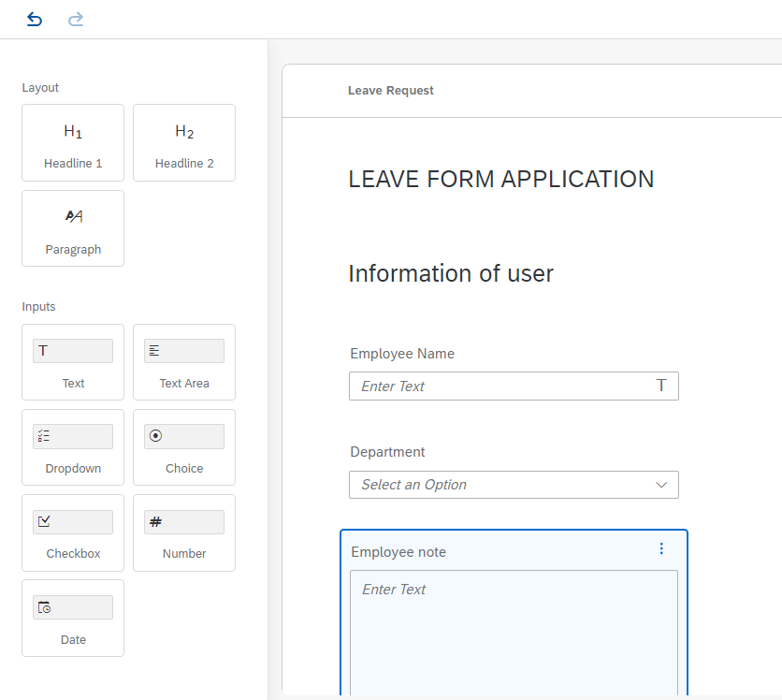The width and height of the screenshot is (782, 700).
Task: Select the Checkbox input tile
Action: 73,532
